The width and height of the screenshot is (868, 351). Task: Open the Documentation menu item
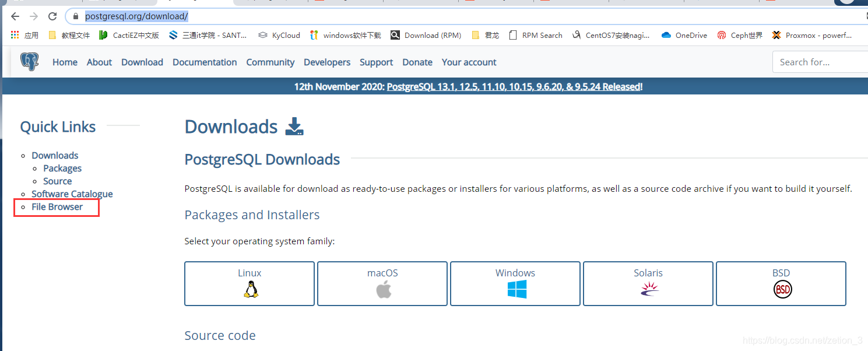(x=205, y=62)
